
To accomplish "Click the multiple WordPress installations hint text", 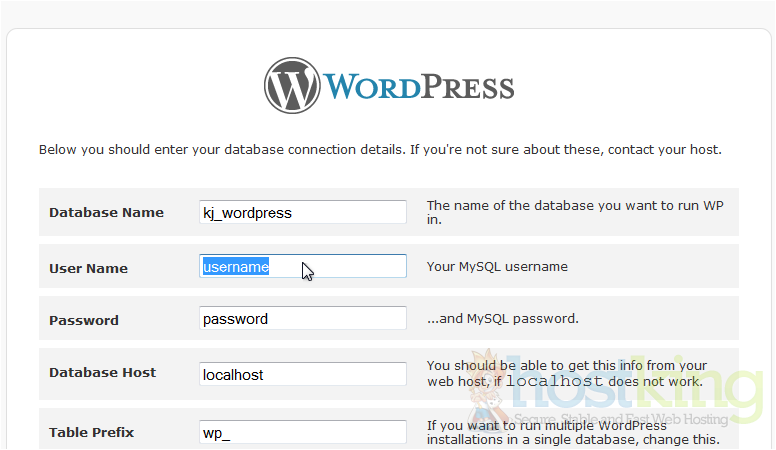I will 573,432.
